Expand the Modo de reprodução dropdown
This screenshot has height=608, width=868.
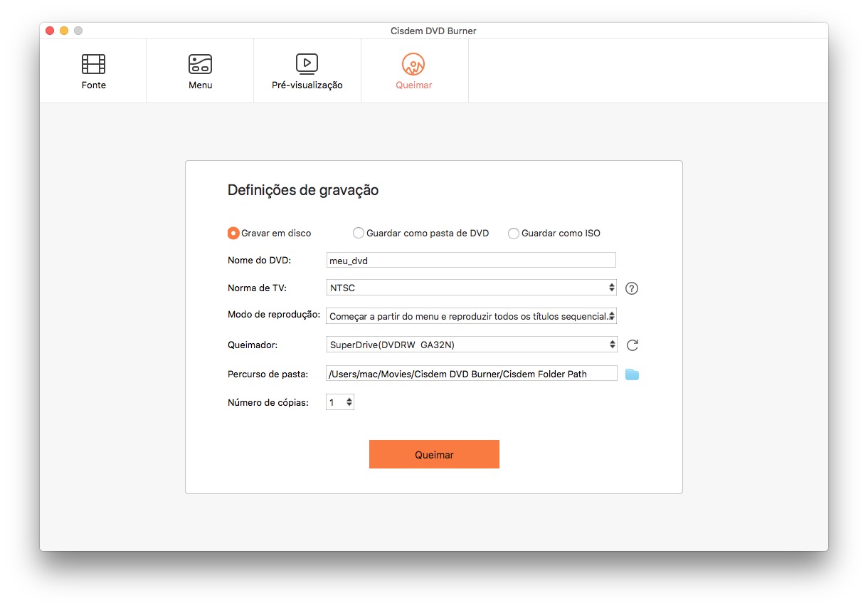(471, 316)
